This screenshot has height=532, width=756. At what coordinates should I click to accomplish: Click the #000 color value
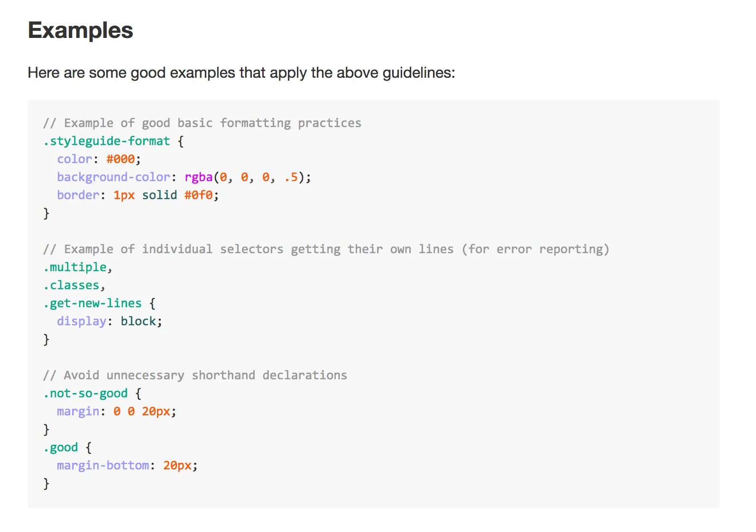(x=120, y=159)
